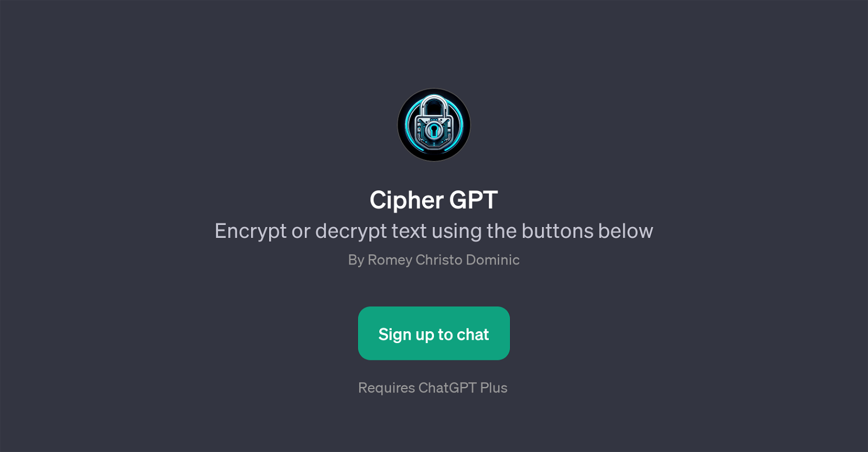The width and height of the screenshot is (868, 452).
Task: Click the keyhole in the padlock logo
Action: pos(434,130)
